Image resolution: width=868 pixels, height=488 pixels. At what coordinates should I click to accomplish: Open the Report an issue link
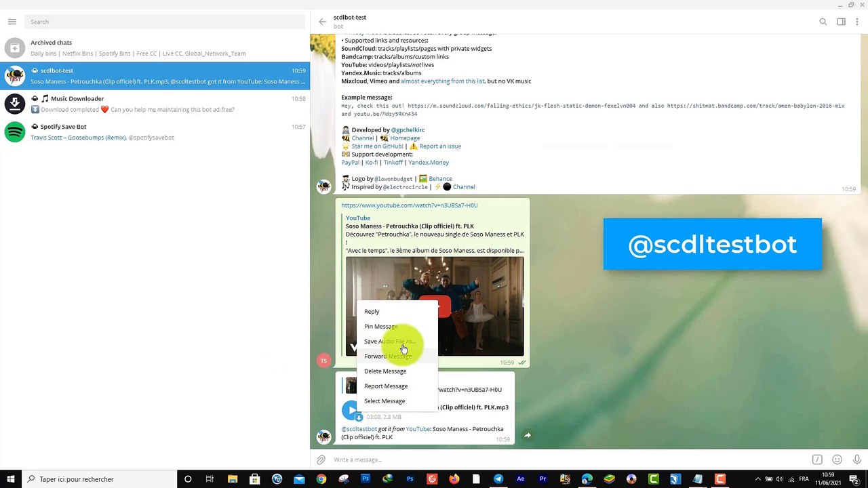pos(440,146)
